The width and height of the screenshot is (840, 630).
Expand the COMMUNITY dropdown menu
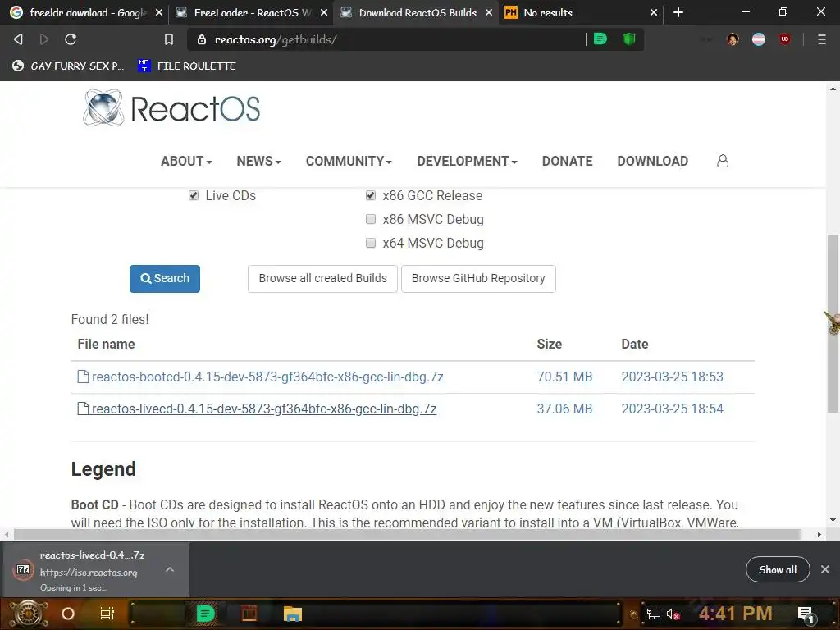(349, 162)
